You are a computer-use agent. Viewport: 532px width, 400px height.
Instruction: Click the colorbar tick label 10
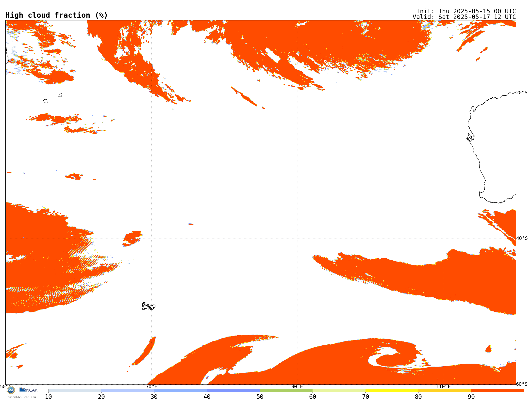click(49, 397)
